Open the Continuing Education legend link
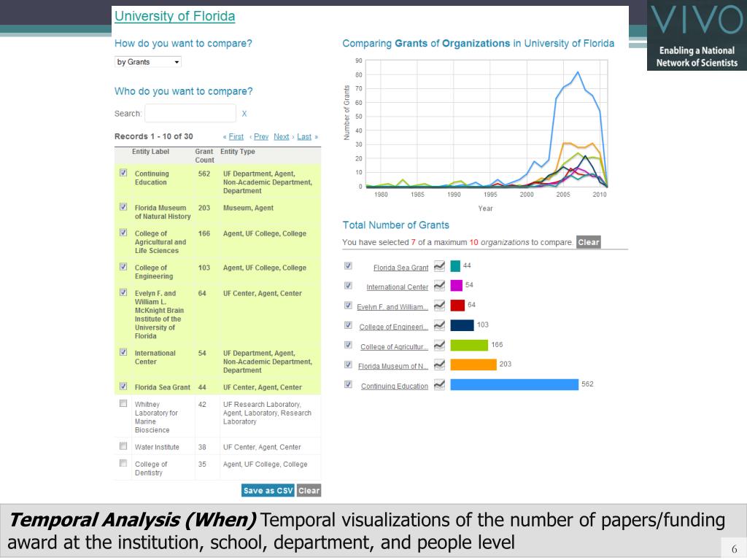The width and height of the screenshot is (747, 560). 395,386
